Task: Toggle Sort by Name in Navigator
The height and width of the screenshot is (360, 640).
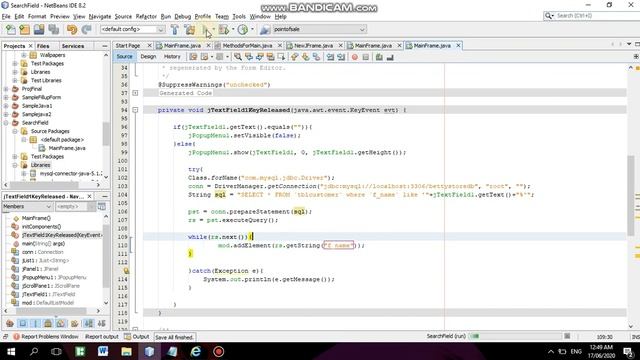Action: coord(89,324)
